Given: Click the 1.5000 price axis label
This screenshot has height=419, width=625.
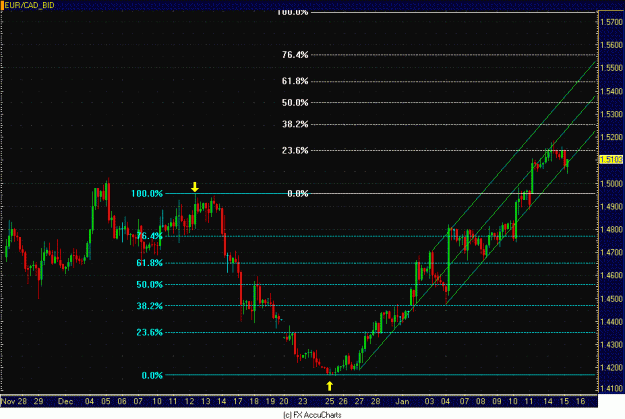Looking at the screenshot, I should click(x=611, y=183).
